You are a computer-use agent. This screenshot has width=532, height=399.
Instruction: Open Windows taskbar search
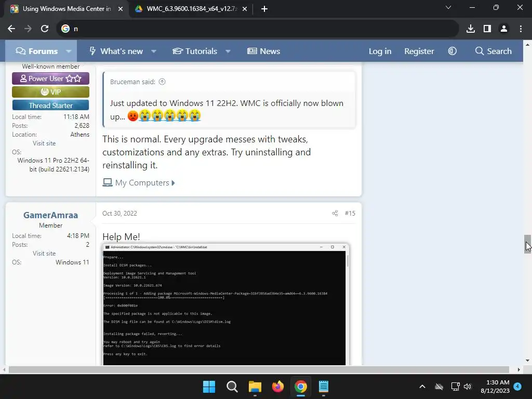(232, 387)
